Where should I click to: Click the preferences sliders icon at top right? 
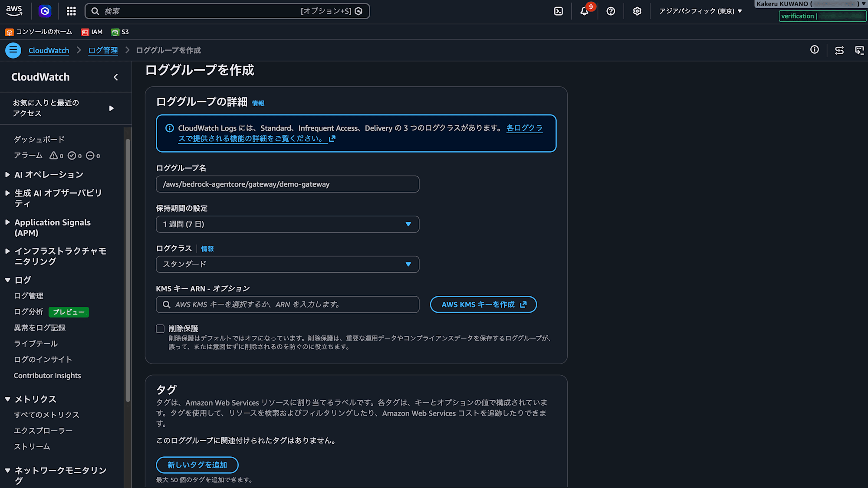coord(839,50)
